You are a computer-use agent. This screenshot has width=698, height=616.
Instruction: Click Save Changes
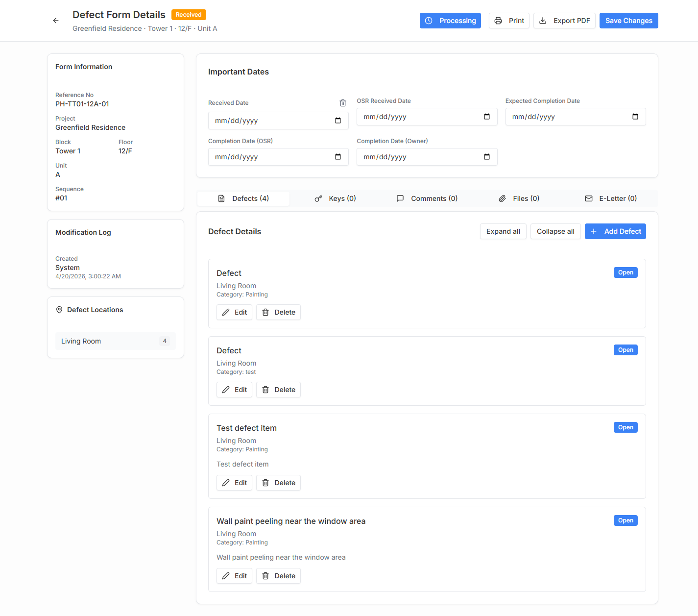(x=629, y=21)
